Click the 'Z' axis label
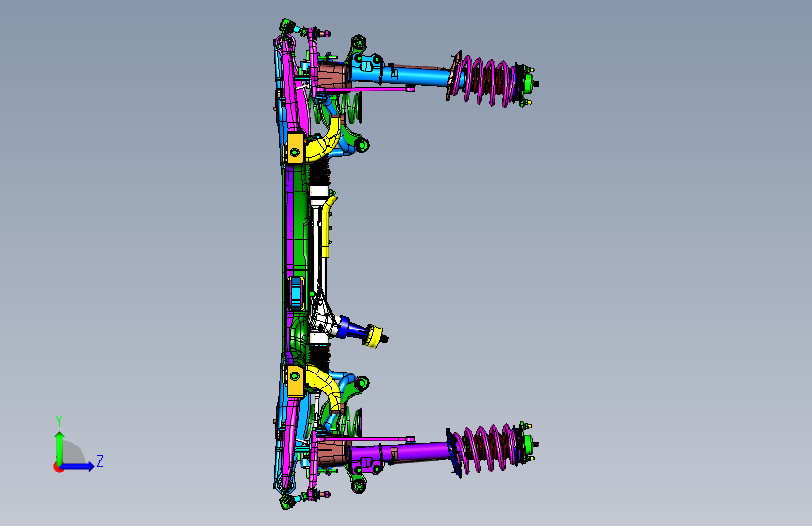 [100, 460]
